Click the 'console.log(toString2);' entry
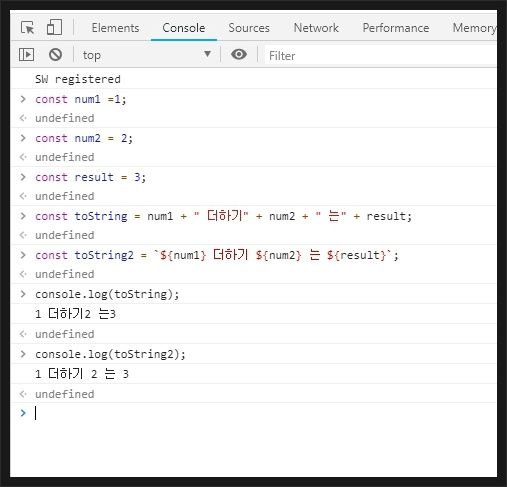This screenshot has height=487, width=507. pyautogui.click(x=110, y=354)
